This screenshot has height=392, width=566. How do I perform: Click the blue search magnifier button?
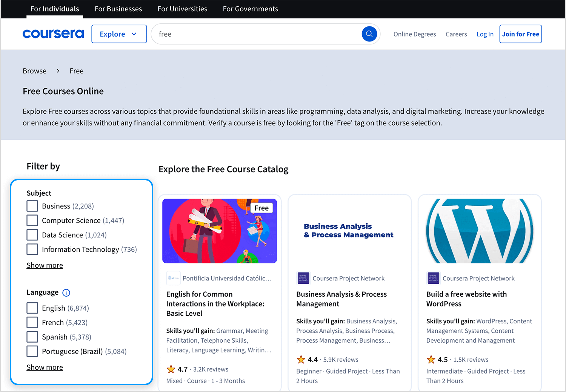point(369,34)
